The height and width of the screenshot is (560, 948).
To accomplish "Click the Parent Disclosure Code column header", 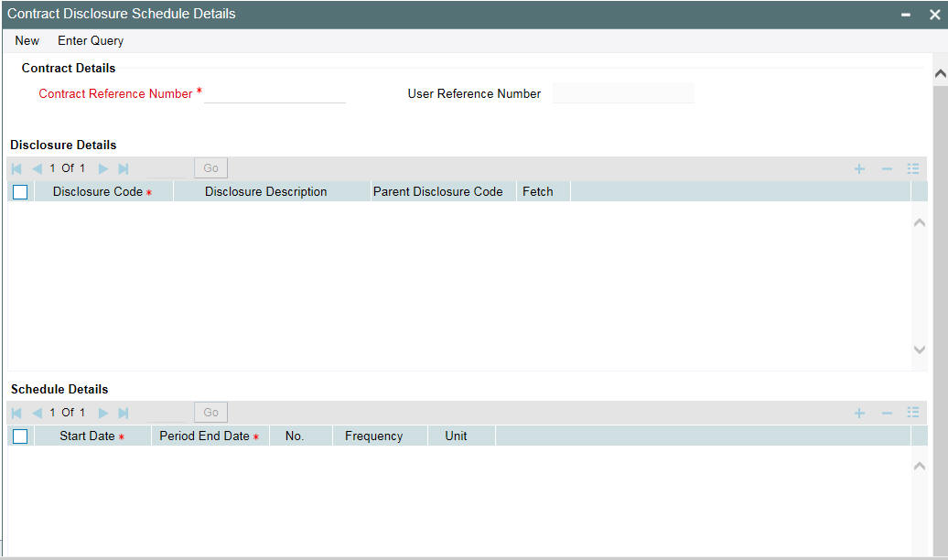I will tap(443, 192).
